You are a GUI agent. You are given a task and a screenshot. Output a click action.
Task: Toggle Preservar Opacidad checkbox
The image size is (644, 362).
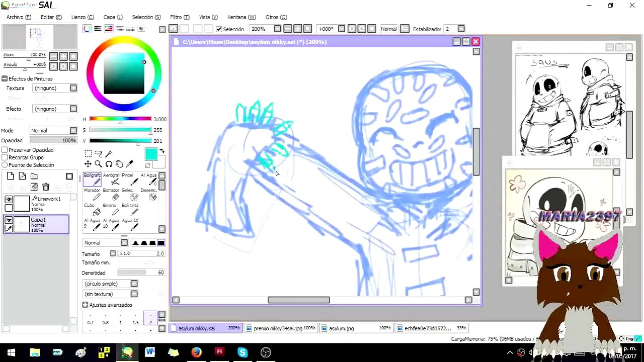[5, 150]
